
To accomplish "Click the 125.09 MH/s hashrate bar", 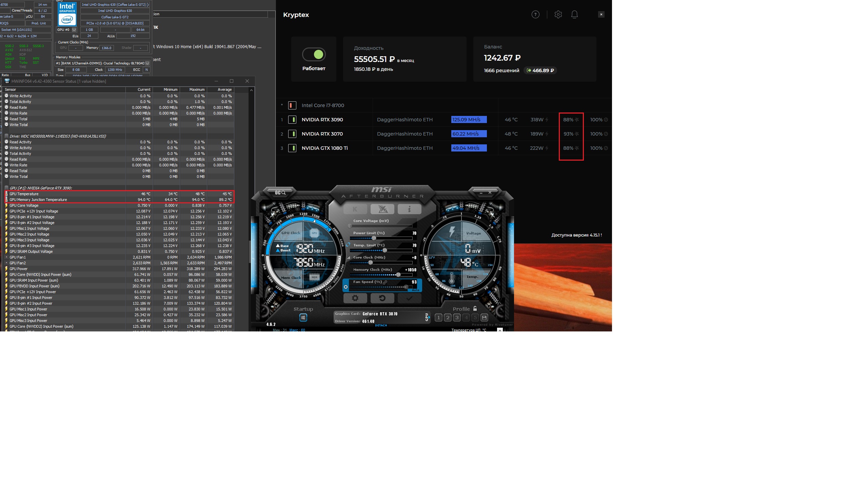I will click(469, 120).
